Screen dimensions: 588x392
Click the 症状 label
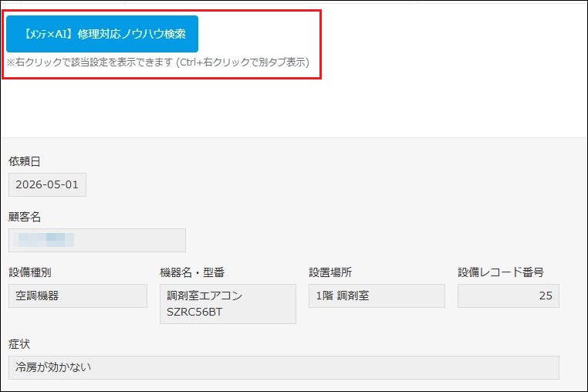point(19,344)
